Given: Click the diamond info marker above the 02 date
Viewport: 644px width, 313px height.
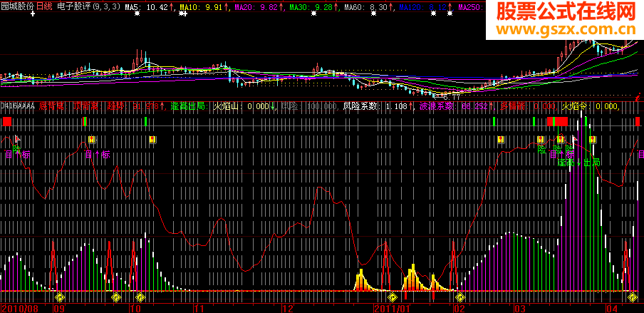Looking at the screenshot, I should [x=460, y=296].
